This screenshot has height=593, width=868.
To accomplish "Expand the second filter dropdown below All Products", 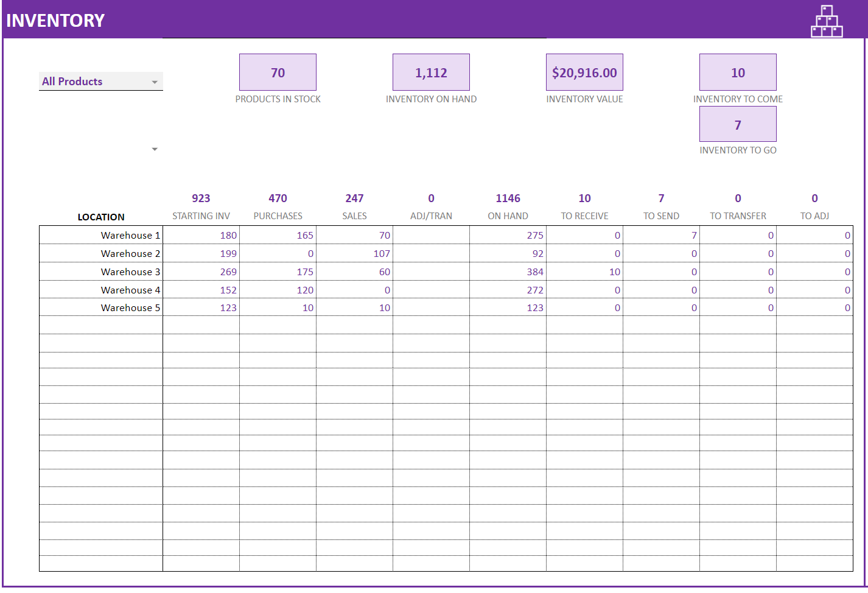I will (x=155, y=149).
